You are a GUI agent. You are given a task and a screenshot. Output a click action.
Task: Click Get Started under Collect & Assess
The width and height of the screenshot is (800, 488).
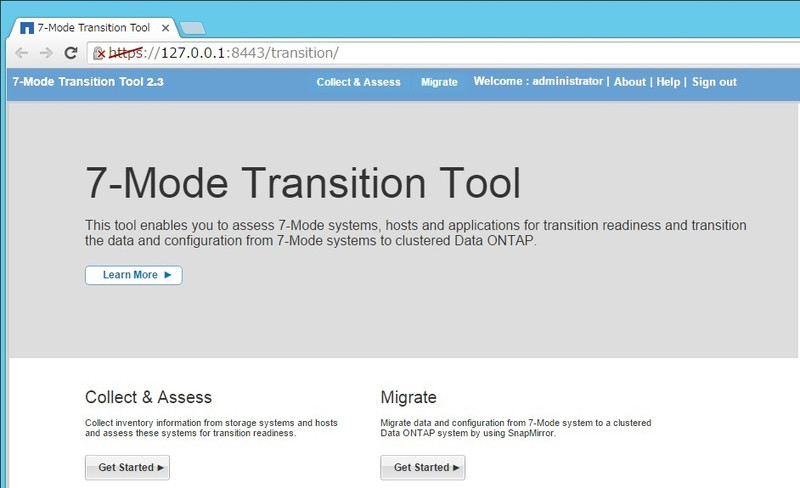[x=127, y=468]
